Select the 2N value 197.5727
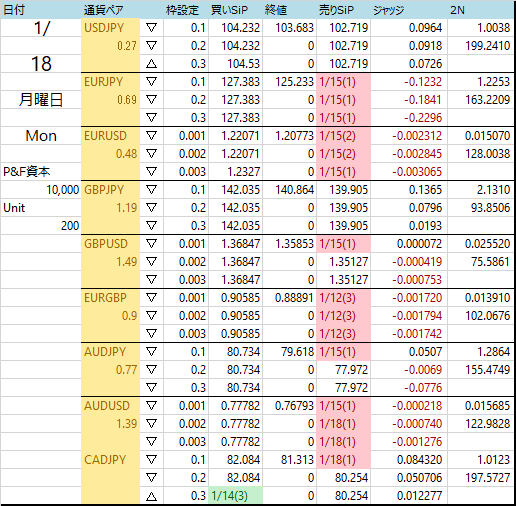The image size is (516, 506). click(x=488, y=478)
